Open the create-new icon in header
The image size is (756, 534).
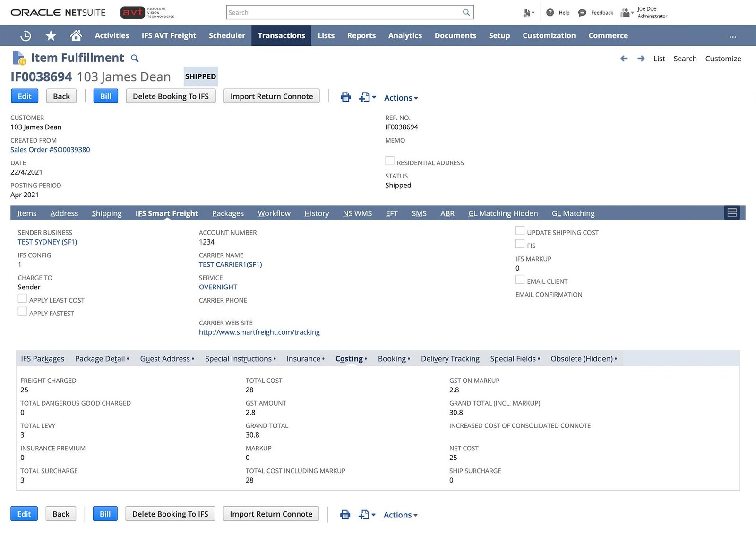529,13
